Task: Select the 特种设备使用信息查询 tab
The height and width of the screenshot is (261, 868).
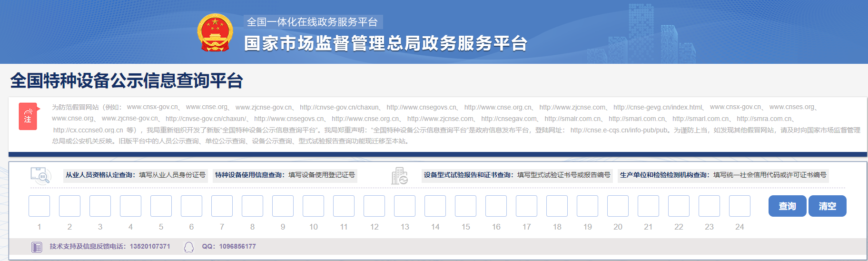Action: click(285, 175)
